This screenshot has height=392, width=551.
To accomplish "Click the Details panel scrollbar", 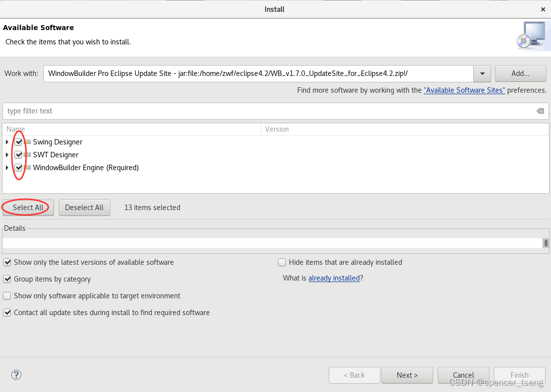I will pyautogui.click(x=546, y=243).
